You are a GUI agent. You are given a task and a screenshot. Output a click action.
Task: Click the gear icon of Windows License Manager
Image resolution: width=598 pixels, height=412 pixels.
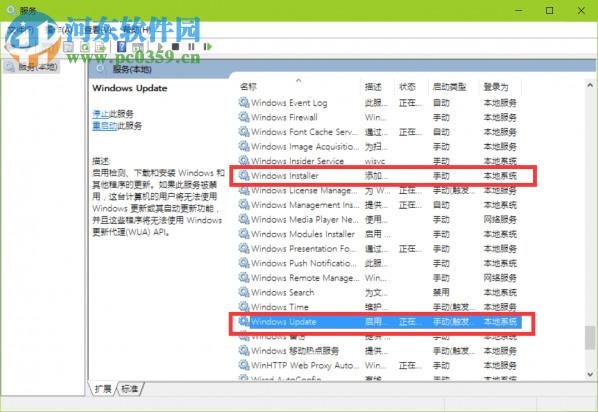coord(244,190)
